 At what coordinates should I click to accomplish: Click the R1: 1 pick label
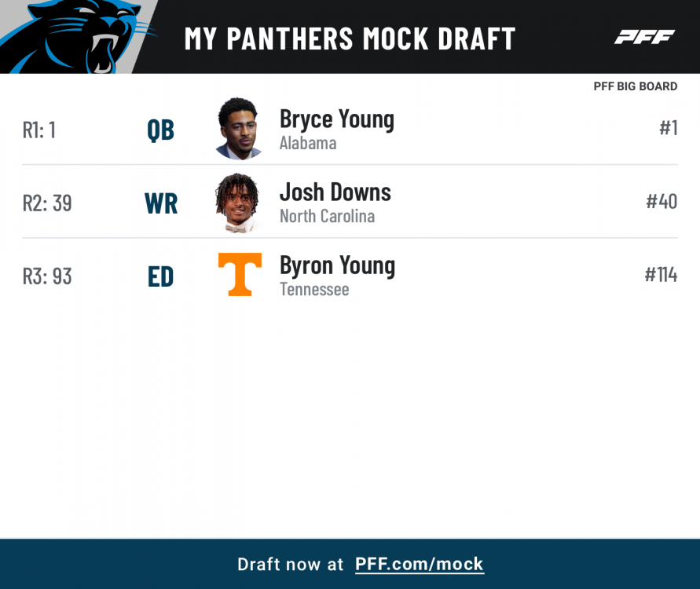click(39, 130)
